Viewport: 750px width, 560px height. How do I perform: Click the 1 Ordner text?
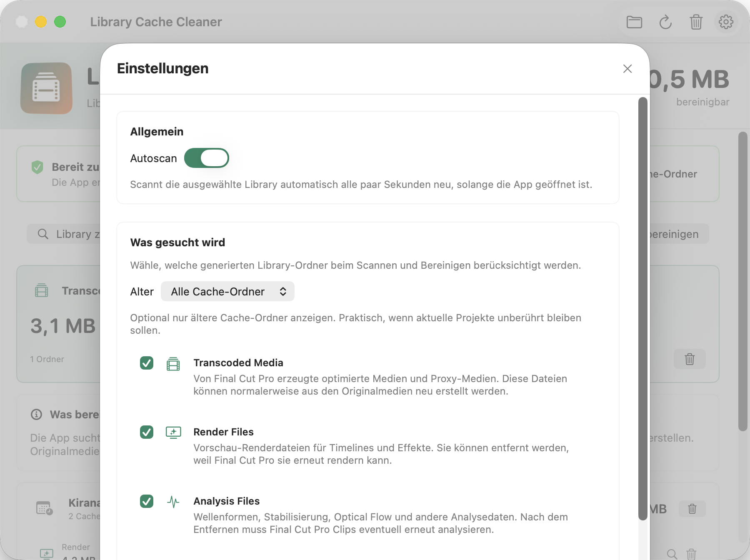tap(47, 359)
